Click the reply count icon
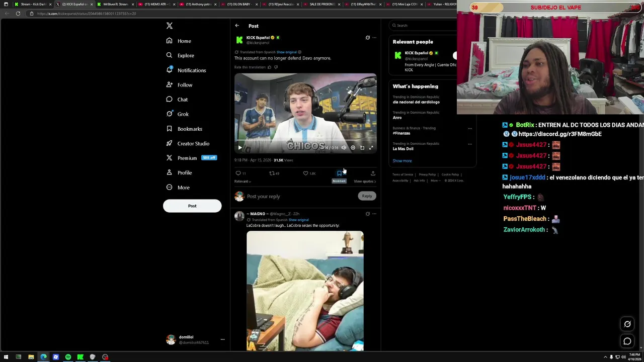644x362 pixels. coord(240,173)
